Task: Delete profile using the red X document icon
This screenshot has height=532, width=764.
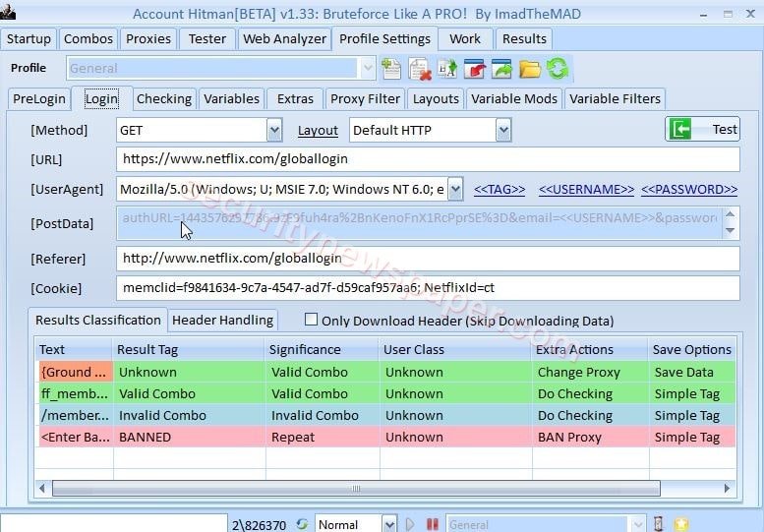Action: coord(420,69)
